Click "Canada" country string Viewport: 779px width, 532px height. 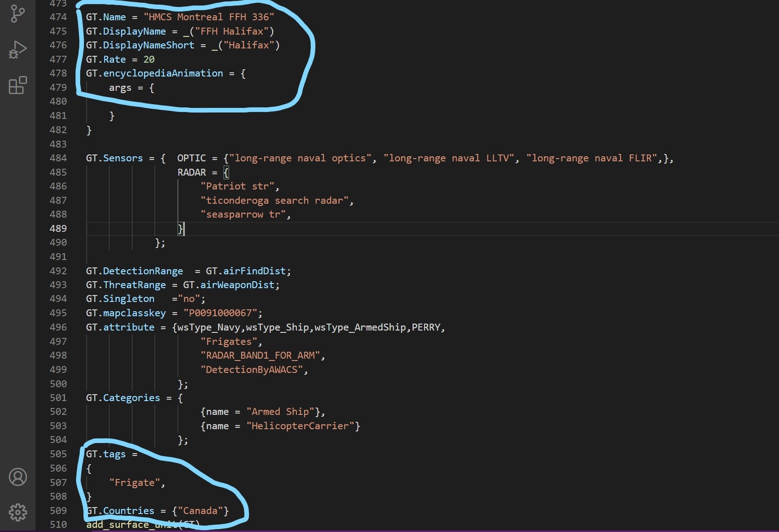200,511
